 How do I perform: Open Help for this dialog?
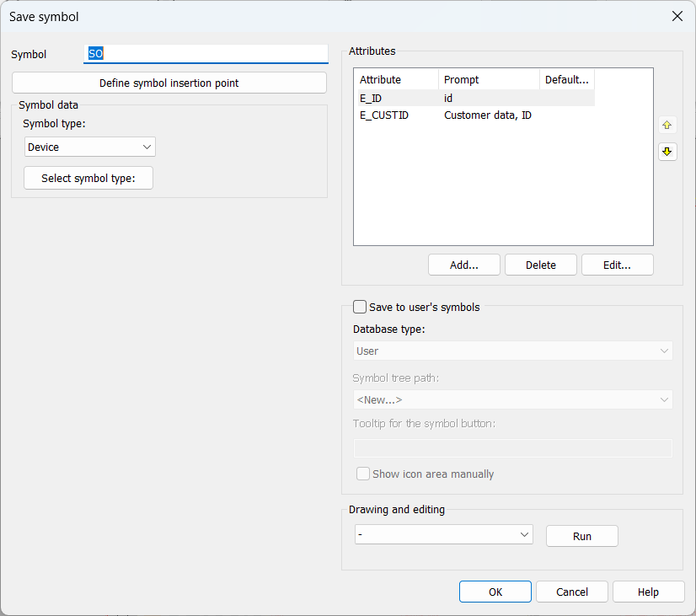pos(648,592)
